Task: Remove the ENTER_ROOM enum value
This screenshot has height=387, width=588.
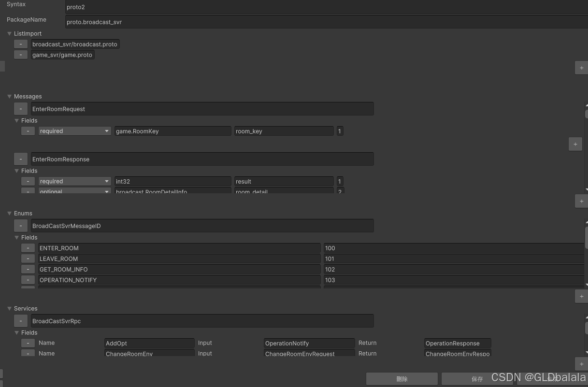Action: click(28, 248)
